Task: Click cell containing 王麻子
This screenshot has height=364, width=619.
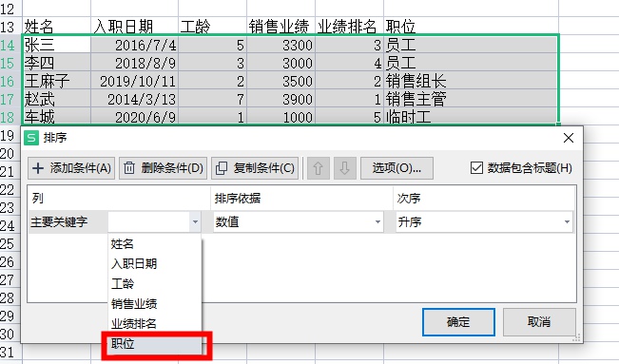Action: coord(56,81)
